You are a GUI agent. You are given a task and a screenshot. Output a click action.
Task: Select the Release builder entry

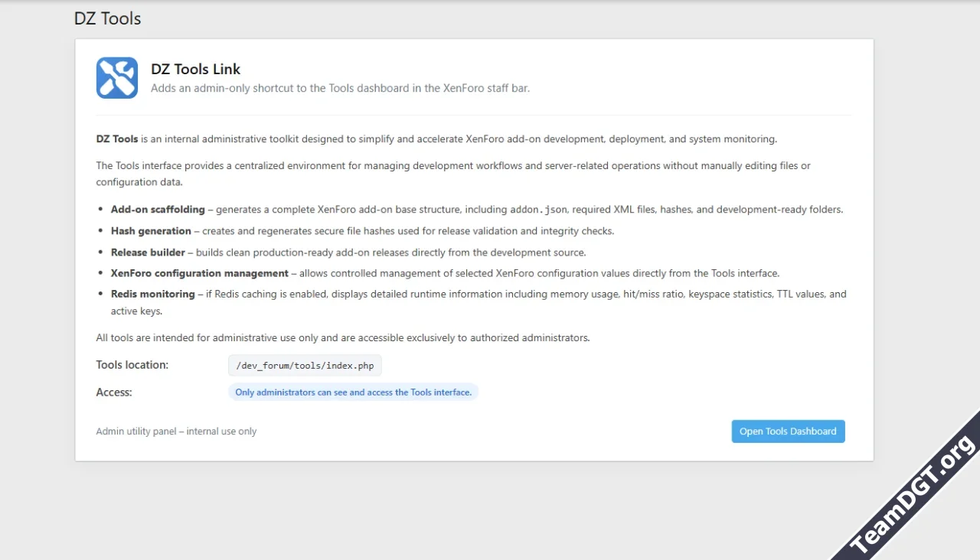click(148, 252)
